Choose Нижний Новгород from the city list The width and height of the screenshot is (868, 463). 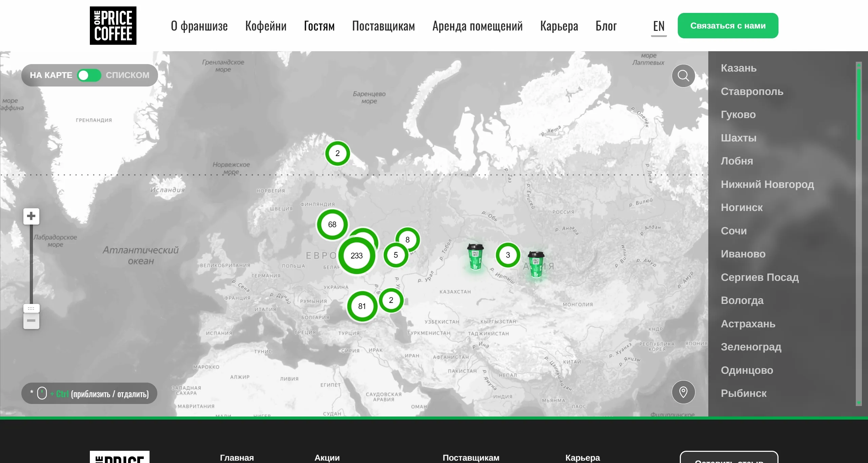pyautogui.click(x=767, y=184)
